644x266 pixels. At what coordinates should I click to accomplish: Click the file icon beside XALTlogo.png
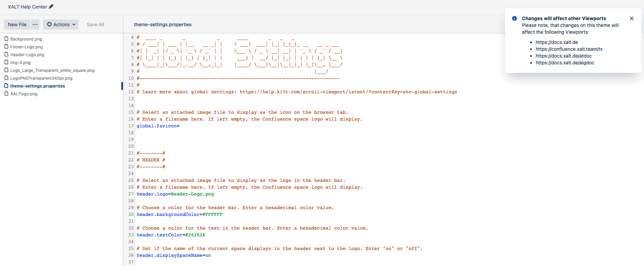pos(6,94)
